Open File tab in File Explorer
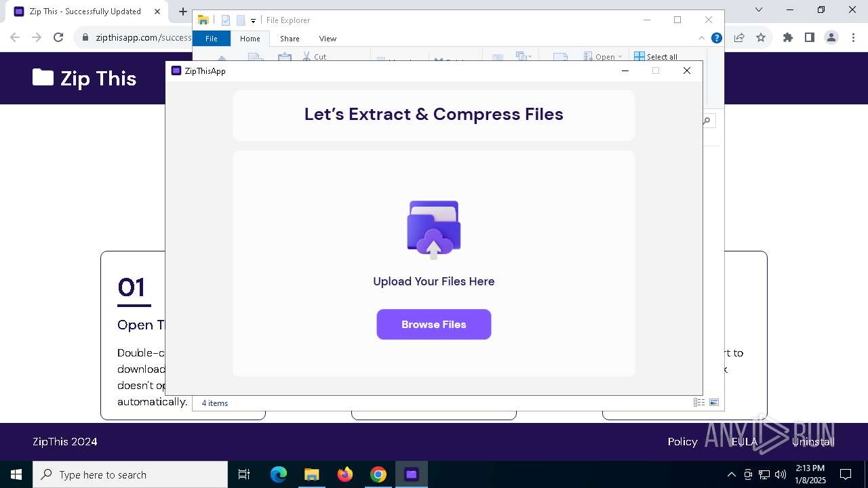Image resolution: width=868 pixels, height=488 pixels. click(x=212, y=39)
